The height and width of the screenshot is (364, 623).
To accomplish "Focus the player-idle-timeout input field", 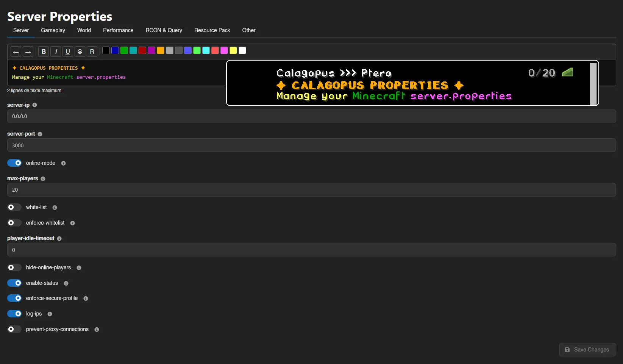I will point(311,250).
